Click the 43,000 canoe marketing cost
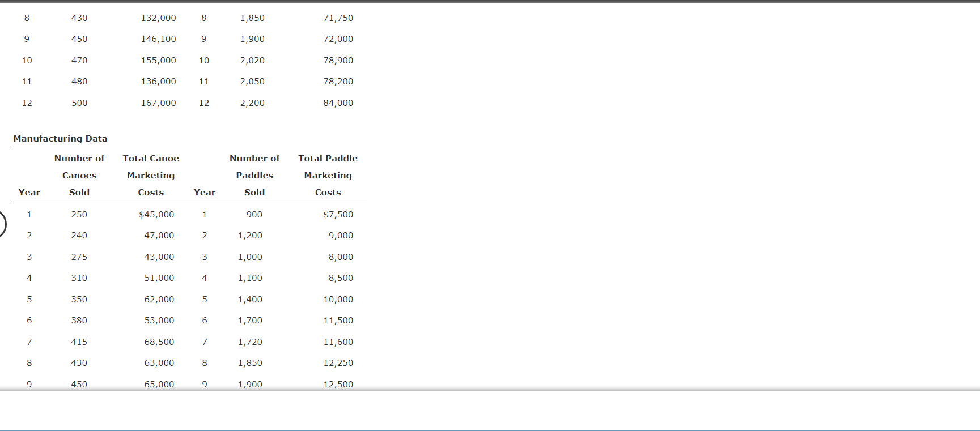The image size is (980, 431). tap(159, 257)
